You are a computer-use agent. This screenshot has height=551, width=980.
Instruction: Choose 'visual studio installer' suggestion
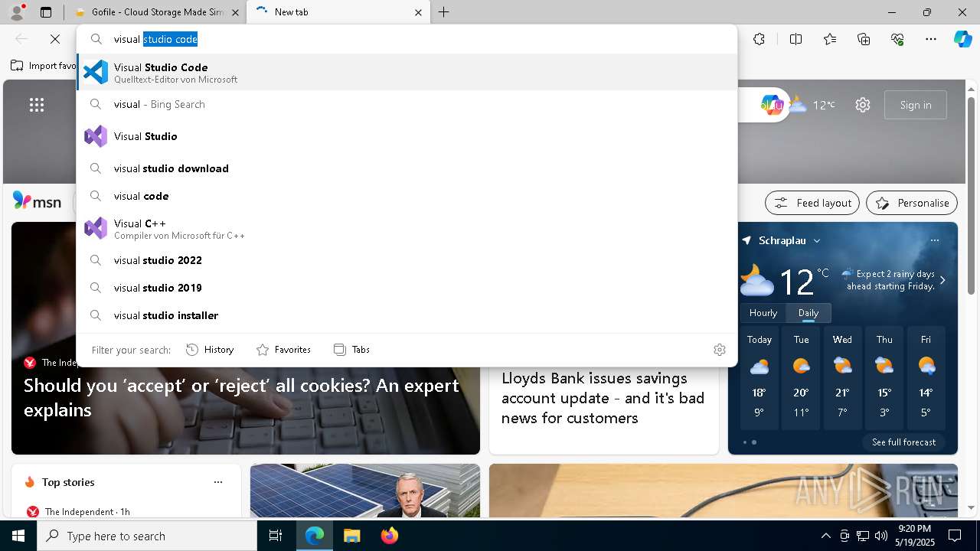point(407,315)
